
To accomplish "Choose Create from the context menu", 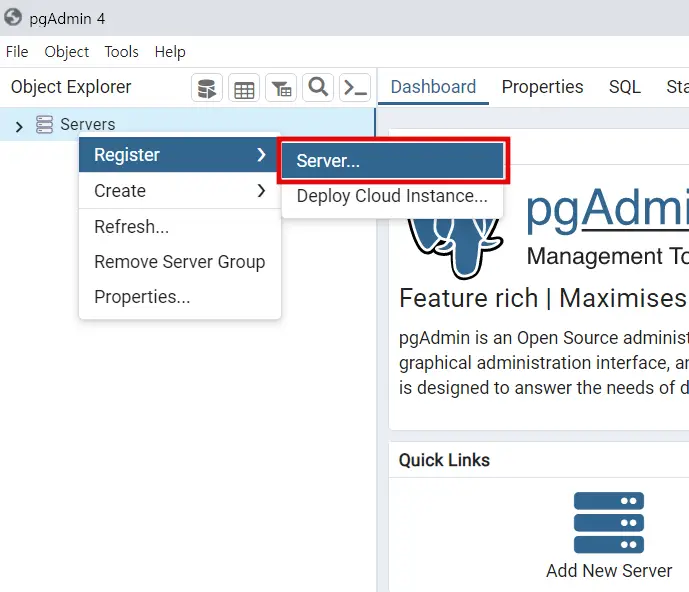I will coord(180,190).
